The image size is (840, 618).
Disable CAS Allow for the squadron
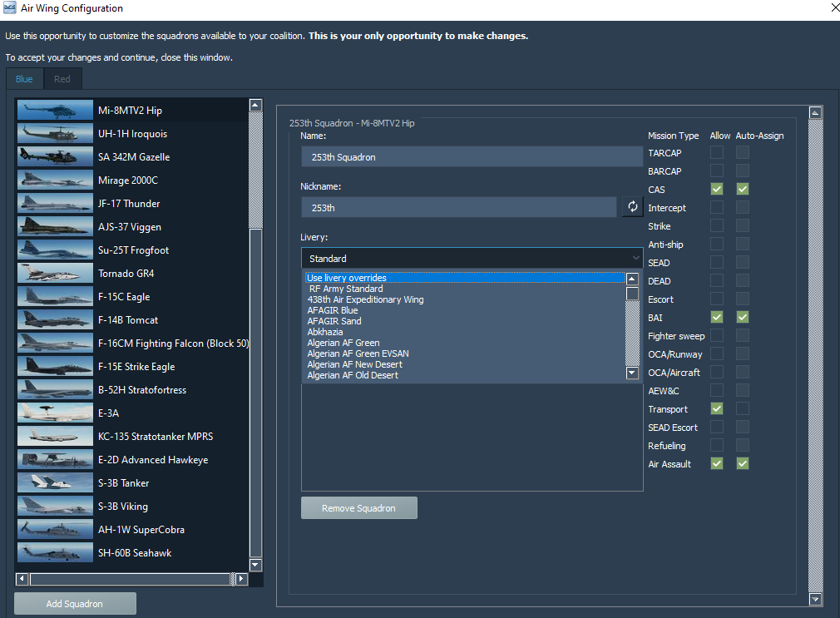[x=716, y=189]
